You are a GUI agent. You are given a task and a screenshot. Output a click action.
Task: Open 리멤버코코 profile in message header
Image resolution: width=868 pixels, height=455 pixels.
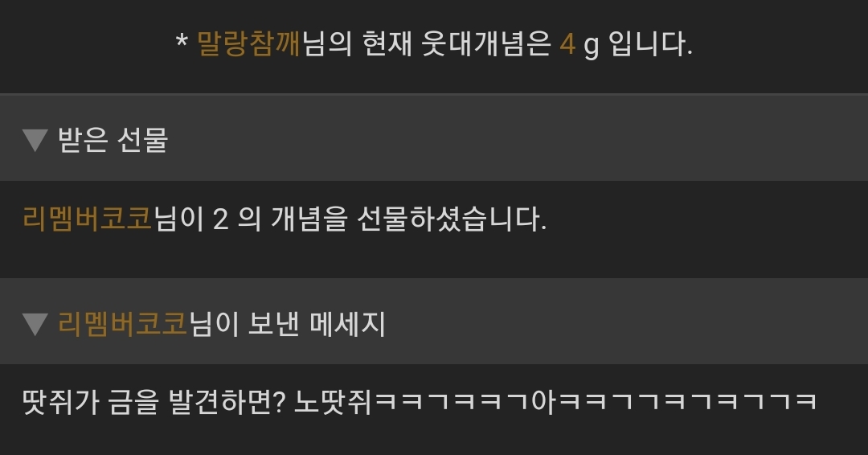(123, 324)
